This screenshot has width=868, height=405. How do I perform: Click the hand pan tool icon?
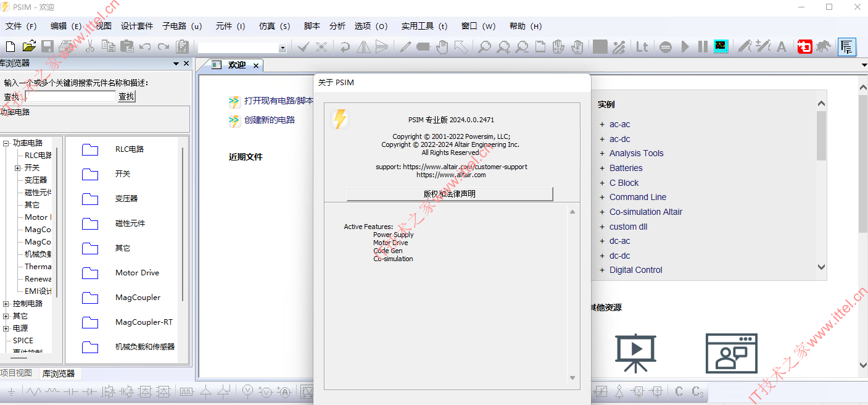point(442,47)
